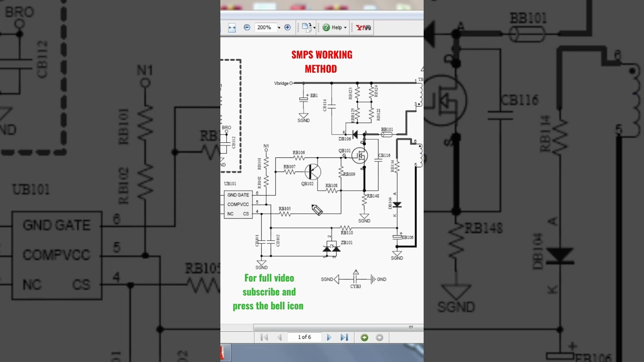Click the page rotate/display icon
The height and width of the screenshot is (362, 644).
(x=306, y=28)
